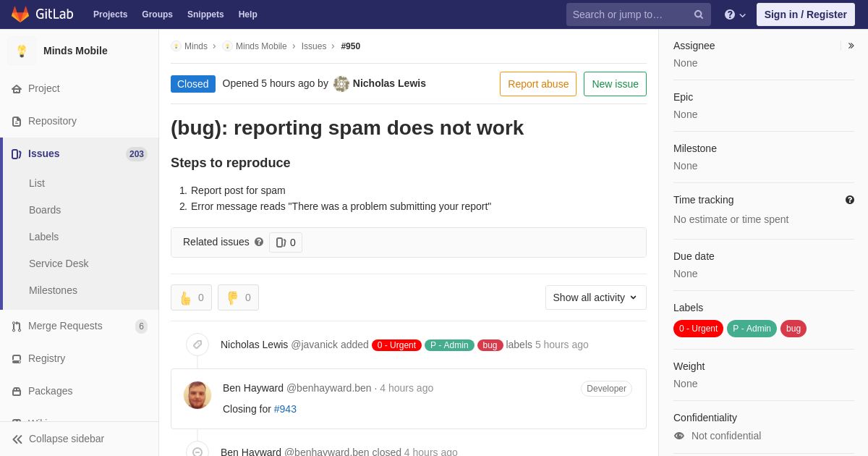The width and height of the screenshot is (868, 456).
Task: Click the New issue button
Action: point(615,84)
